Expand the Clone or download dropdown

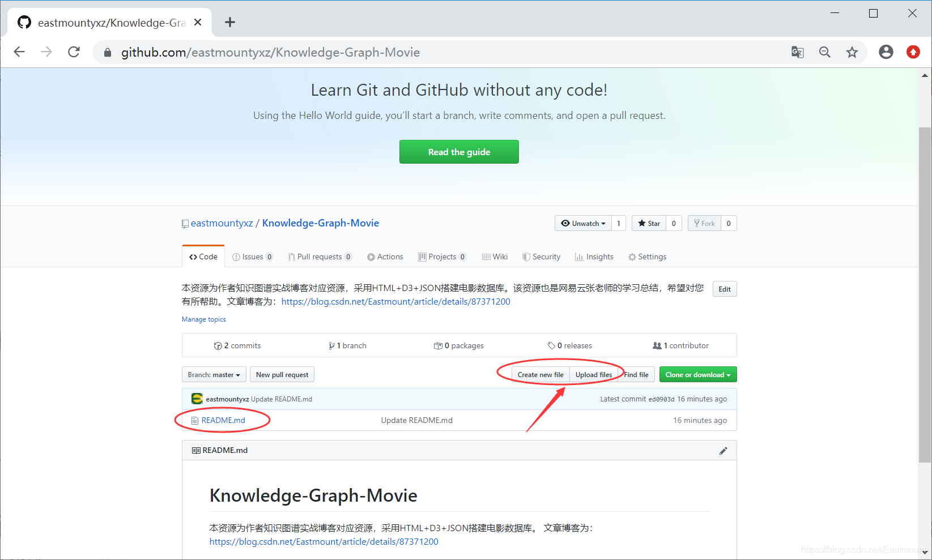point(698,374)
